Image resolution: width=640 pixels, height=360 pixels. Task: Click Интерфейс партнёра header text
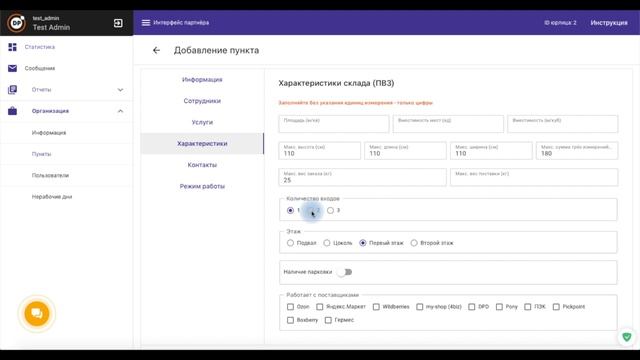pos(181,23)
